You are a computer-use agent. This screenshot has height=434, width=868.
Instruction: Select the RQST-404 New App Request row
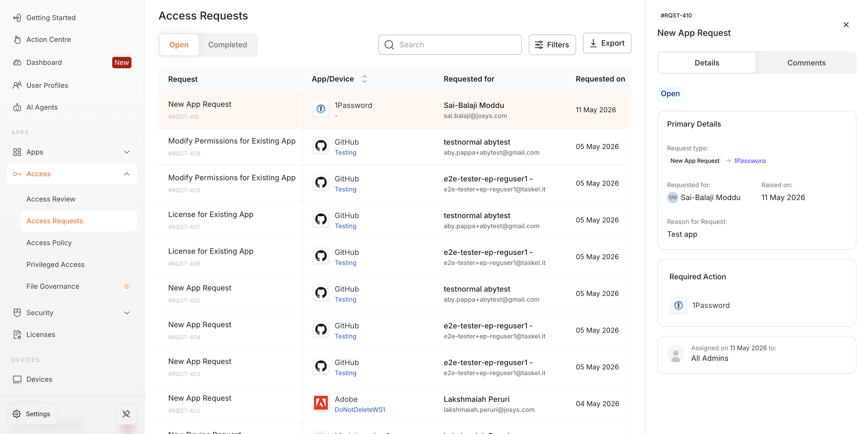395,330
